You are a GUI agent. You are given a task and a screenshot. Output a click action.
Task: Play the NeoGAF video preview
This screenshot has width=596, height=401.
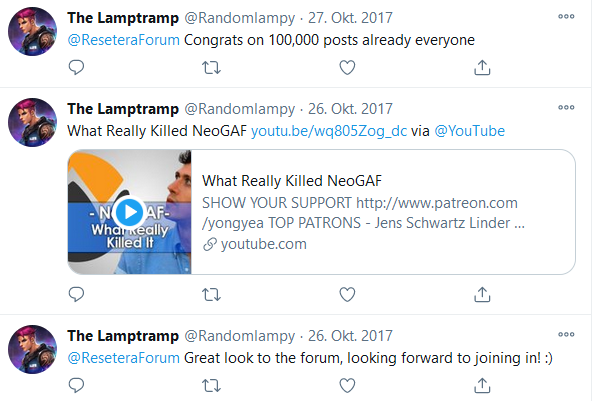tap(130, 212)
